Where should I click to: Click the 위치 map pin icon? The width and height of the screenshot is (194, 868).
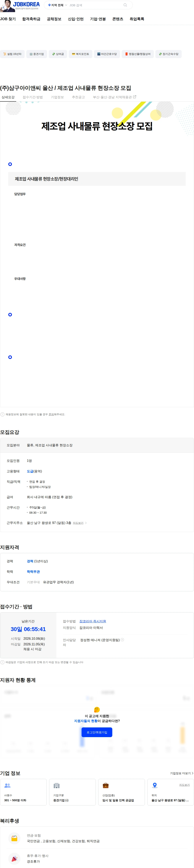coord(155,785)
